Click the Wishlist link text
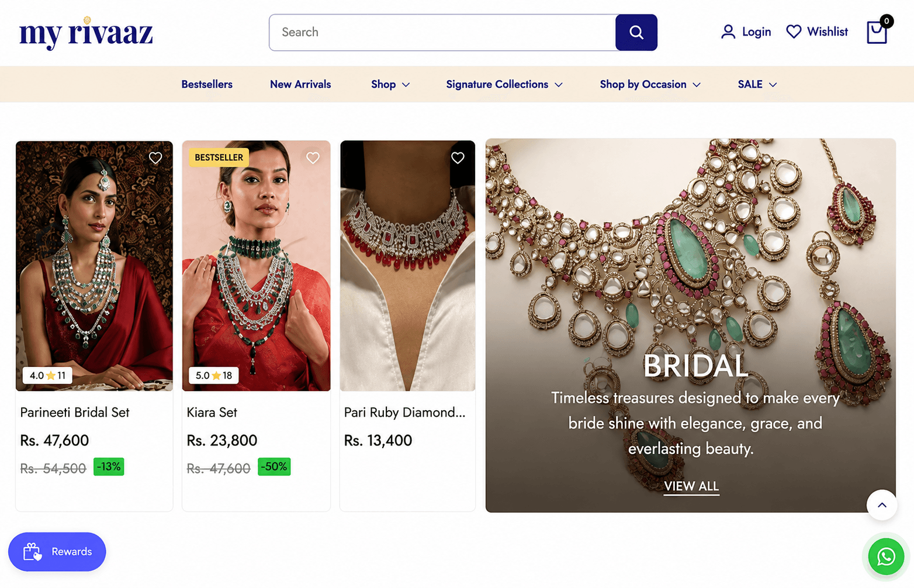 click(x=827, y=32)
